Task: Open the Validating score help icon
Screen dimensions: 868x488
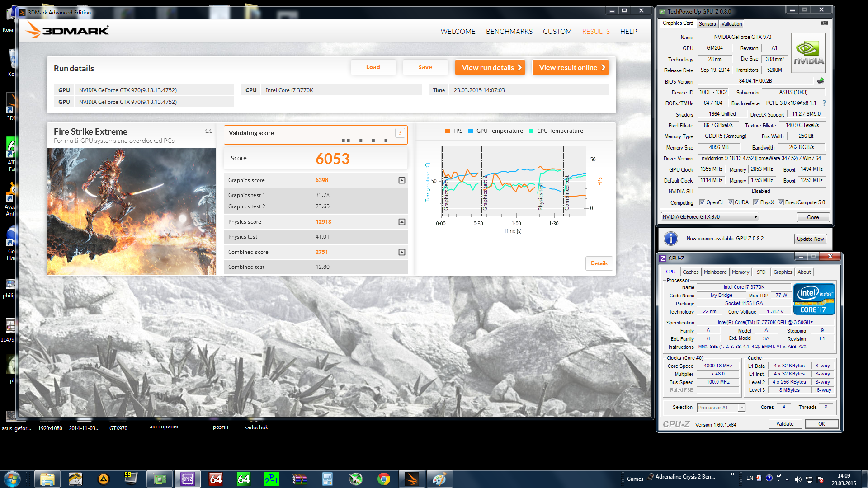Action: 400,133
